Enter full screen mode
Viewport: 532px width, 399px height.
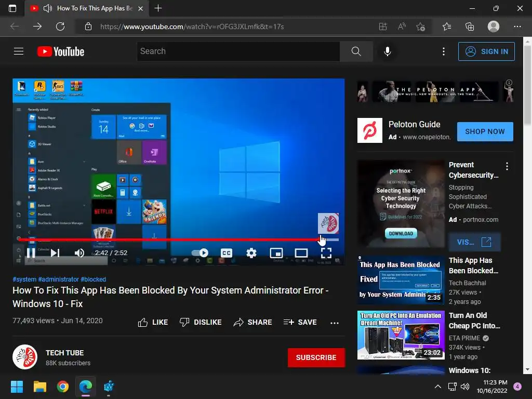[326, 253]
